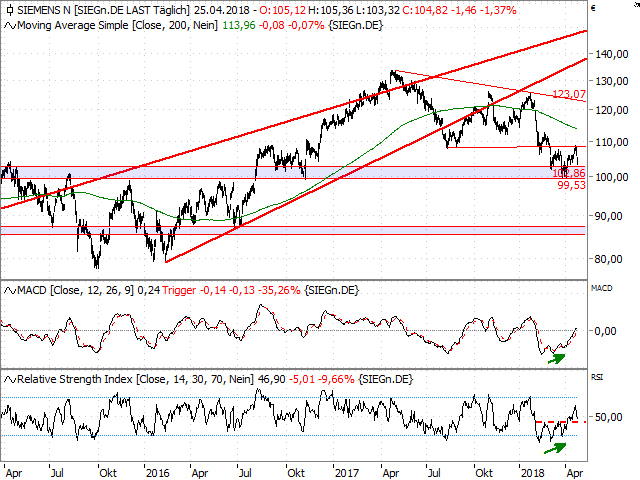Click the Moving Average Simple line icon
Image resolution: width=640 pixels, height=480 pixels.
[10, 26]
